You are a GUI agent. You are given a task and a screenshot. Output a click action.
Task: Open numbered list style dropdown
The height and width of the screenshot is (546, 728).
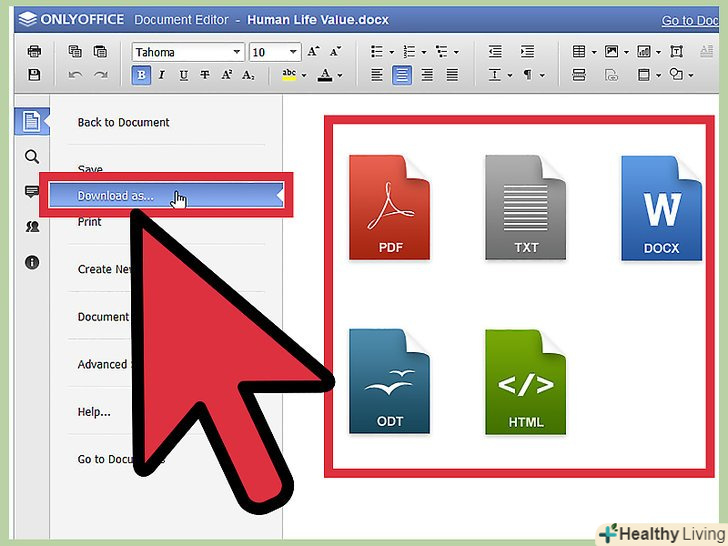click(424, 52)
